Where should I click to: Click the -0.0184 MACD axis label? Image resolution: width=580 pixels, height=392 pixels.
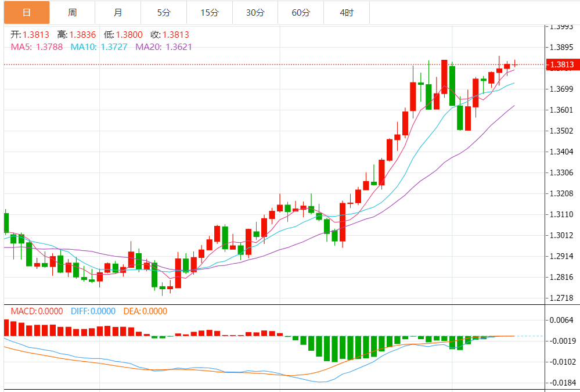tap(561, 383)
